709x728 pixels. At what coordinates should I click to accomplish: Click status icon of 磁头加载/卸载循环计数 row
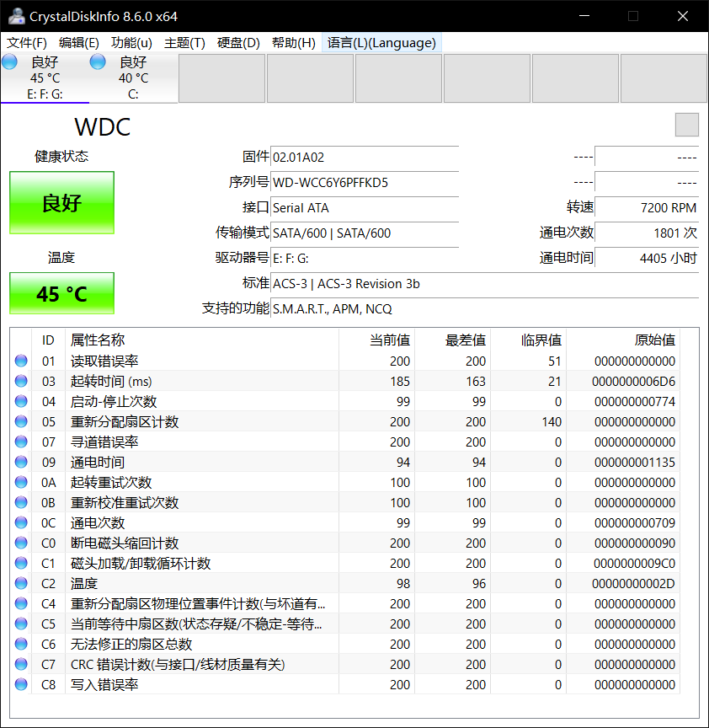(x=21, y=563)
